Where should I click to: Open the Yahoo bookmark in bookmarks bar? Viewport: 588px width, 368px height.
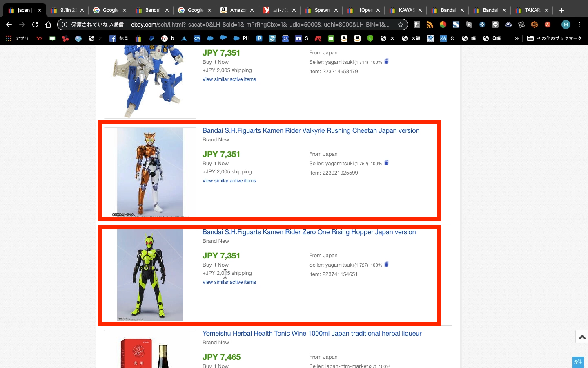tap(39, 38)
